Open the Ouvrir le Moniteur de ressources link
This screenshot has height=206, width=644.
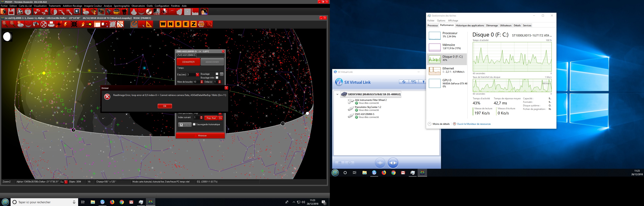pos(474,124)
